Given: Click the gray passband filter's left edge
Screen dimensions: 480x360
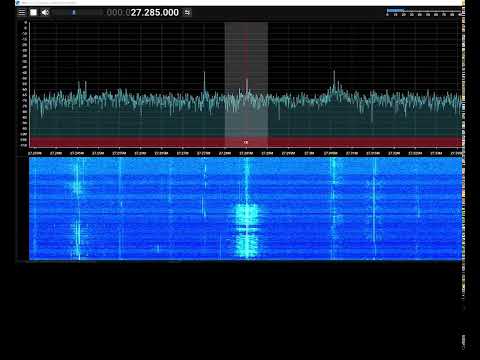Looking at the screenshot, I should coord(225,83).
